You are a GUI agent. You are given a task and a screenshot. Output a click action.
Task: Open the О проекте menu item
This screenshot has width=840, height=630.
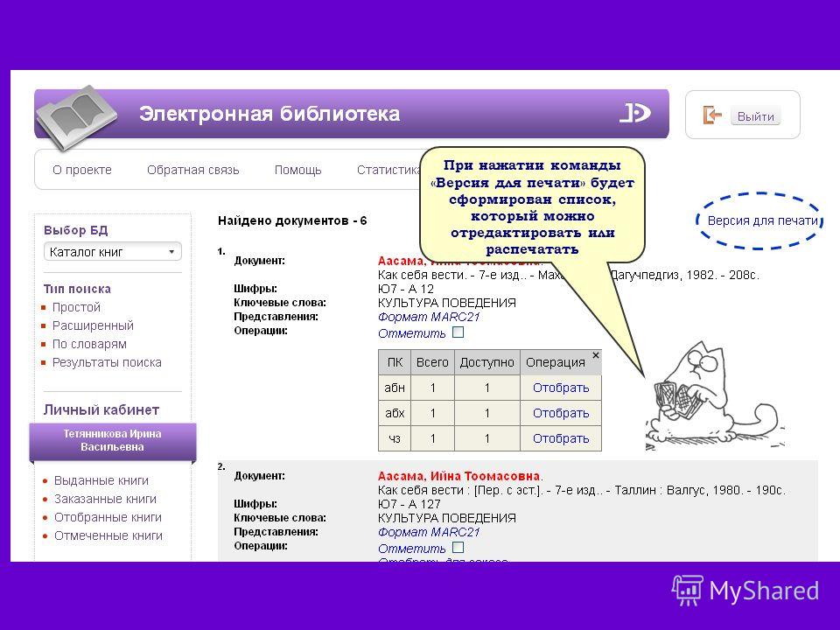82,170
